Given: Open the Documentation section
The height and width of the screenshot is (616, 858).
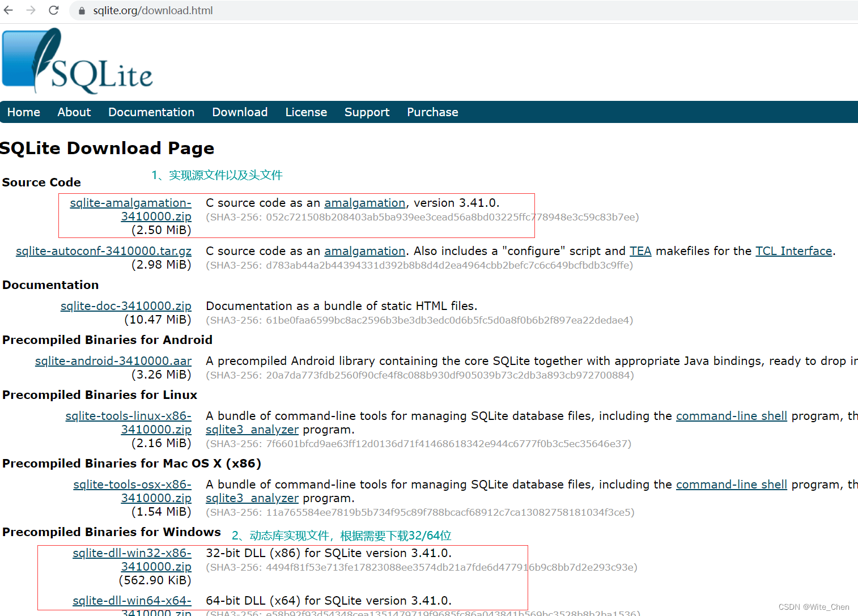Looking at the screenshot, I should (151, 112).
